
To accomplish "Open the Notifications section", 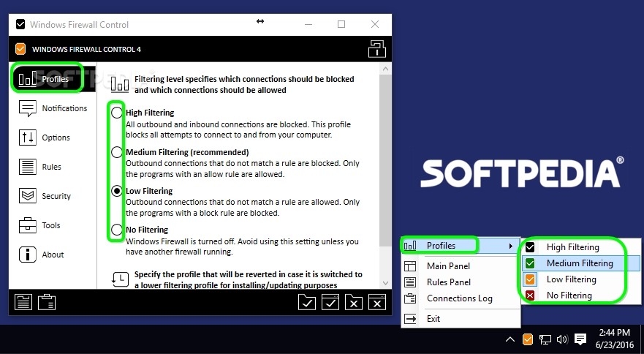I will (53, 108).
